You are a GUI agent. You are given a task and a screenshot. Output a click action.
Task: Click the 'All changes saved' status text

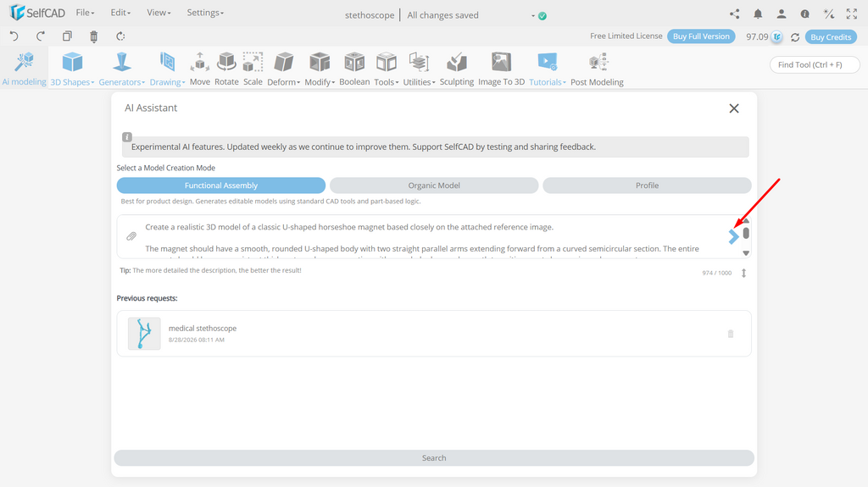coord(442,15)
